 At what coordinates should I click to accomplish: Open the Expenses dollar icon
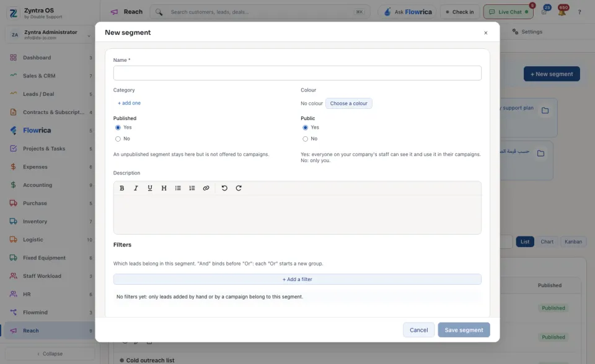tap(13, 167)
